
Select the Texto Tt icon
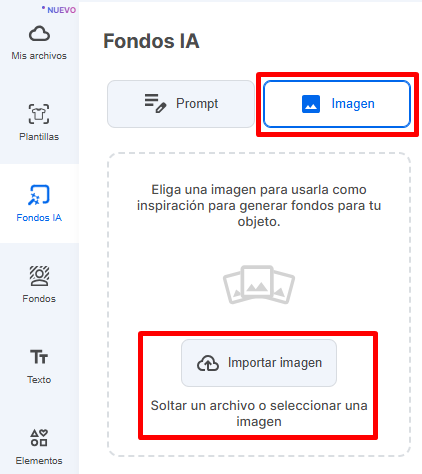[39, 357]
